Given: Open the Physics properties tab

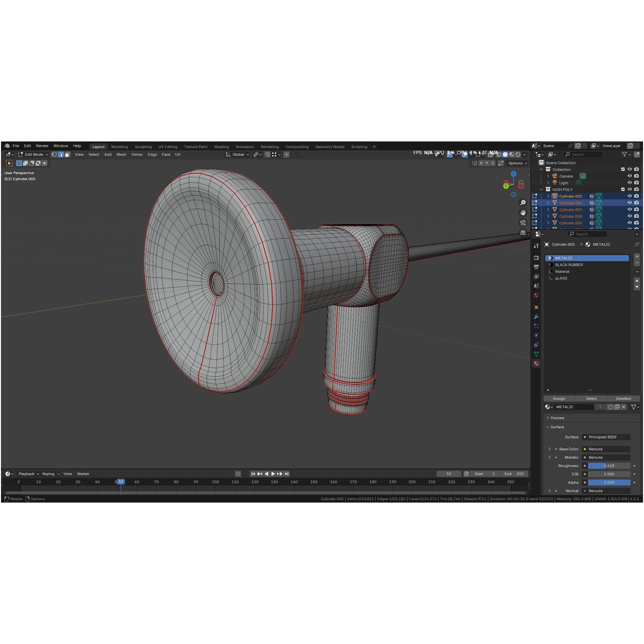Looking at the screenshot, I should [537, 335].
